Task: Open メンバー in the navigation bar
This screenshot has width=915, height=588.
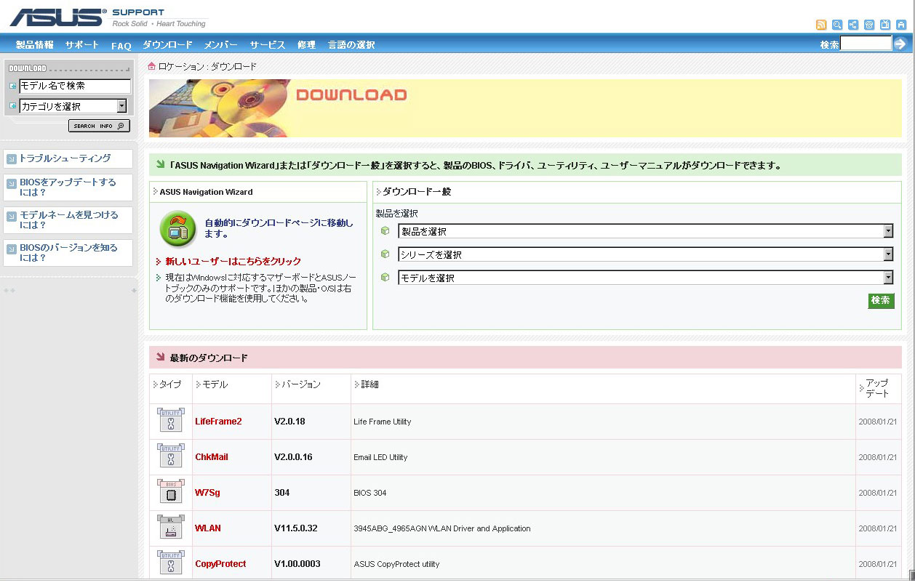Action: [221, 45]
